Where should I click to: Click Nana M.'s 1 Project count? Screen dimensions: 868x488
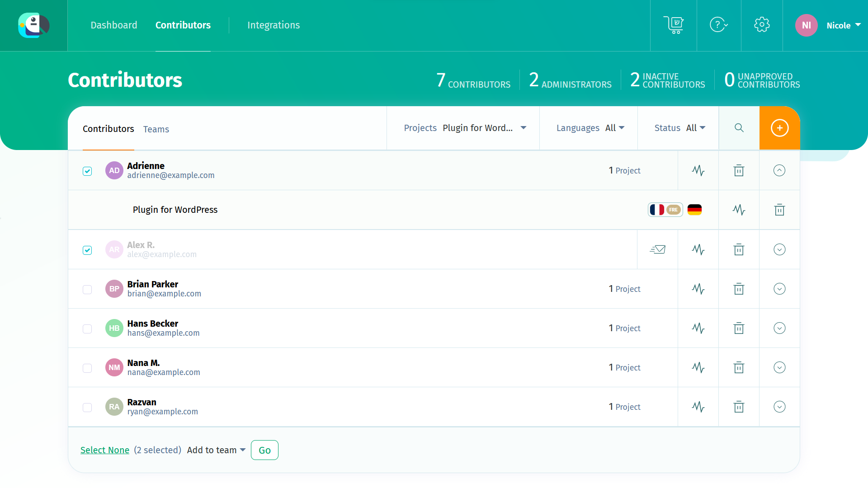(x=624, y=367)
